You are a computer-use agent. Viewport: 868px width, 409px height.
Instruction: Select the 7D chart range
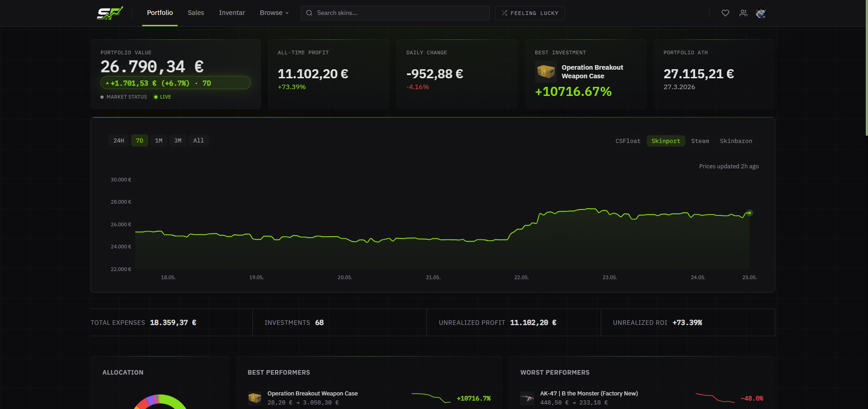point(140,141)
